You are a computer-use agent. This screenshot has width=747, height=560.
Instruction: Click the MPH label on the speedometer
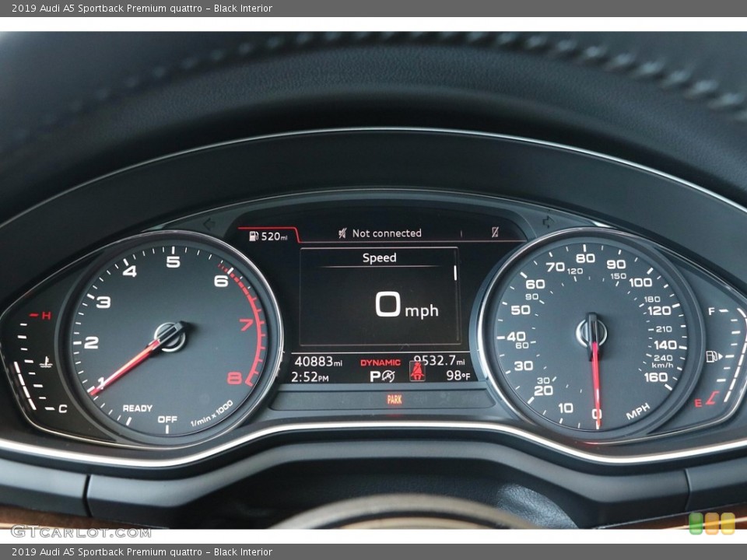pyautogui.click(x=638, y=411)
